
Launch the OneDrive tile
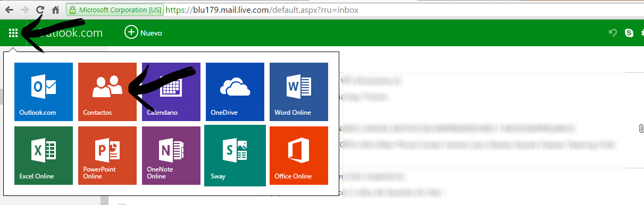235,92
